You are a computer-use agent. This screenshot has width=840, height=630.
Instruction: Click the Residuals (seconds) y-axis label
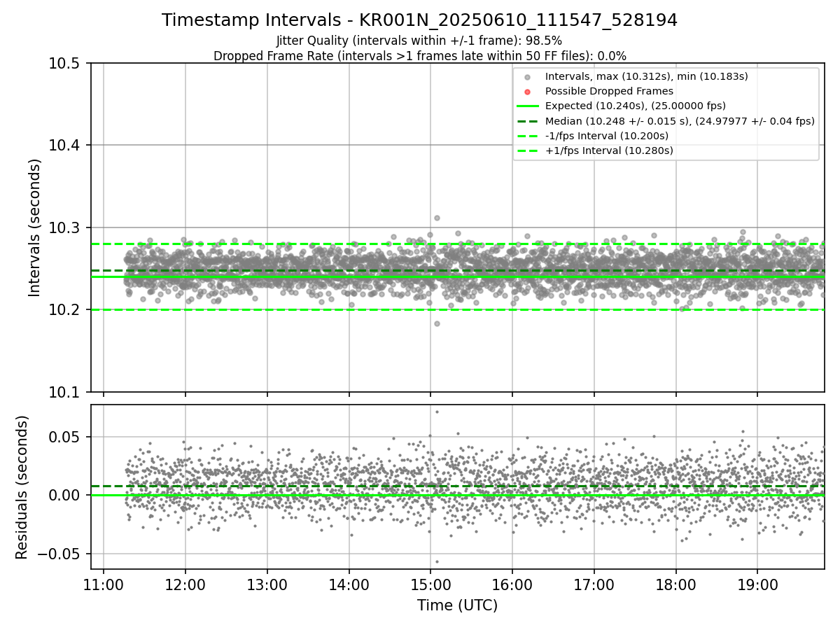pyautogui.click(x=22, y=487)
